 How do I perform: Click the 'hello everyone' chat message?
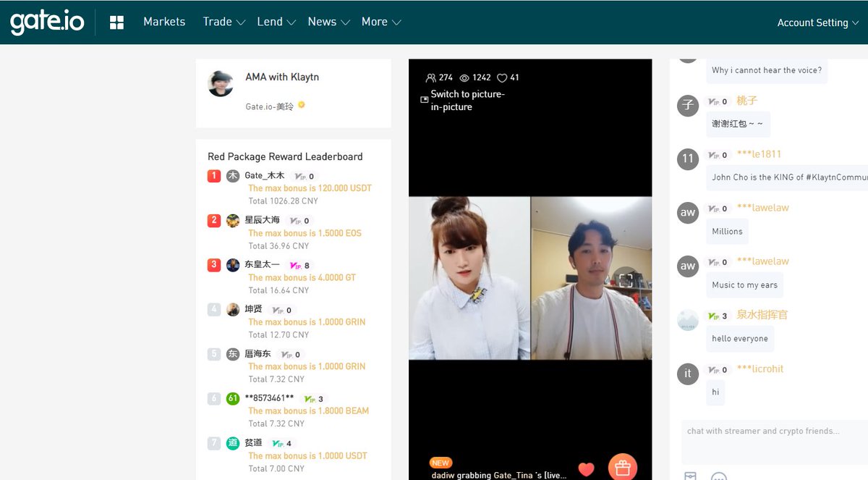coord(740,339)
